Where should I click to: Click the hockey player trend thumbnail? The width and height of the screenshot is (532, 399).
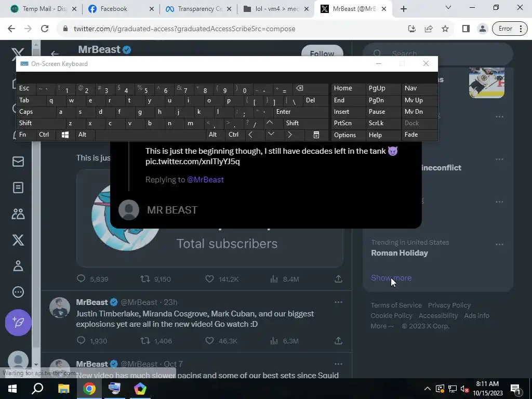tap(486, 83)
